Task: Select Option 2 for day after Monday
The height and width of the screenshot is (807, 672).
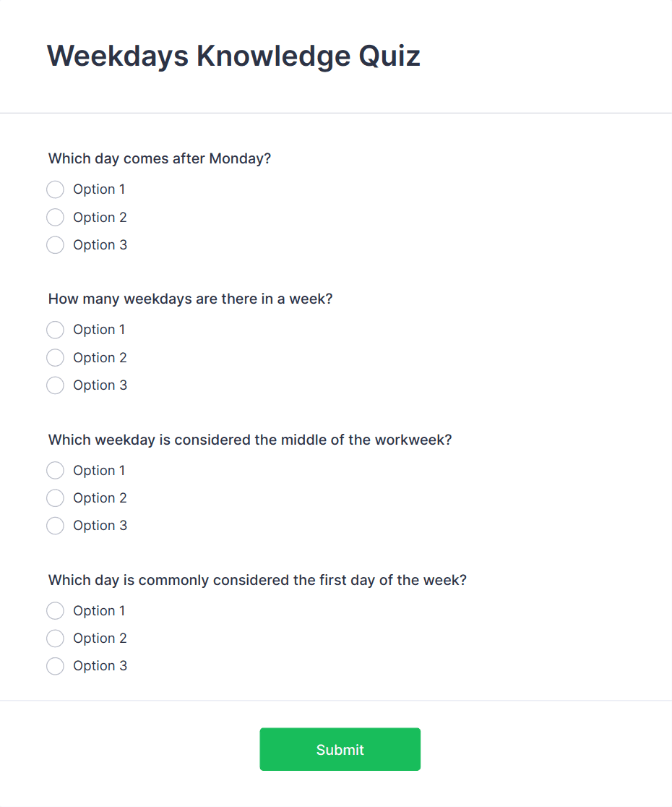Action: pyautogui.click(x=55, y=217)
